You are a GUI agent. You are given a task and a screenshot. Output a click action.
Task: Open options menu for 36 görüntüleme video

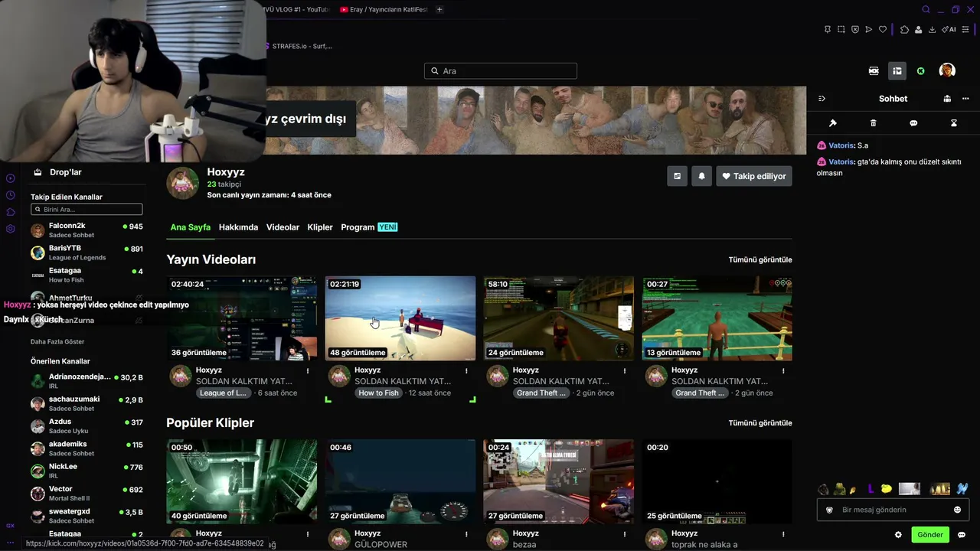pos(308,370)
